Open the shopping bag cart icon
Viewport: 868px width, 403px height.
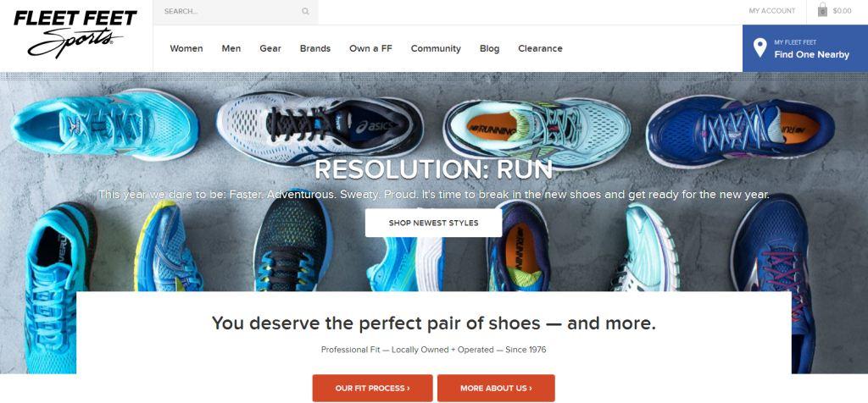(822, 10)
